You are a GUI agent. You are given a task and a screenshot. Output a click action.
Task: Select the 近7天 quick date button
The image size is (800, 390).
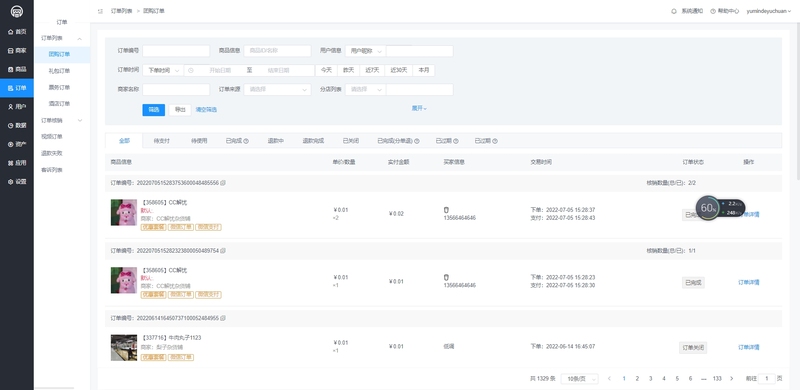pos(371,70)
